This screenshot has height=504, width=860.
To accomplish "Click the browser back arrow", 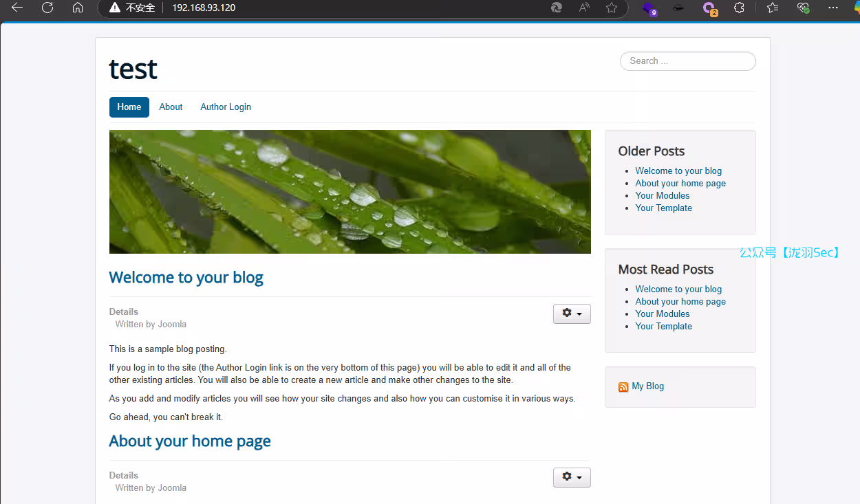I will 17,8.
